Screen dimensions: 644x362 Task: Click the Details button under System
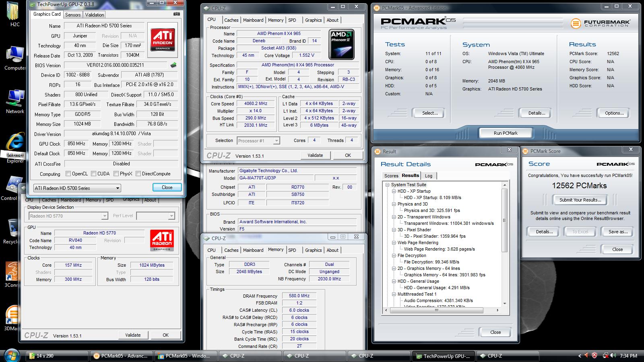pyautogui.click(x=537, y=113)
